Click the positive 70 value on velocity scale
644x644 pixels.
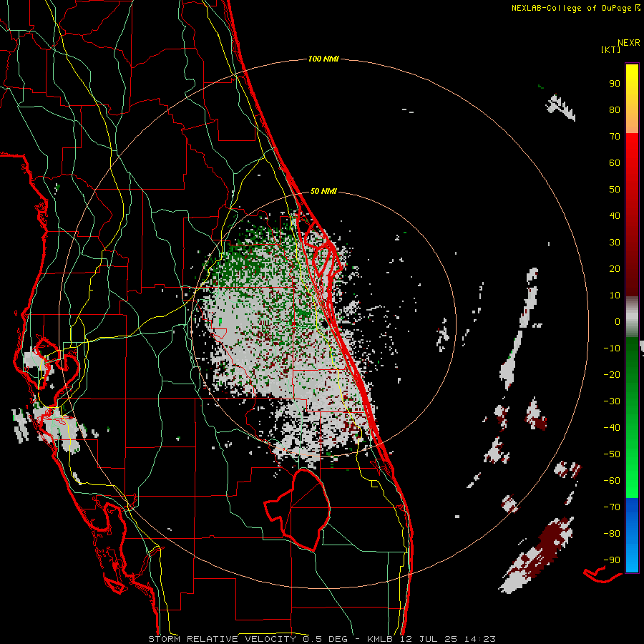pyautogui.click(x=615, y=137)
